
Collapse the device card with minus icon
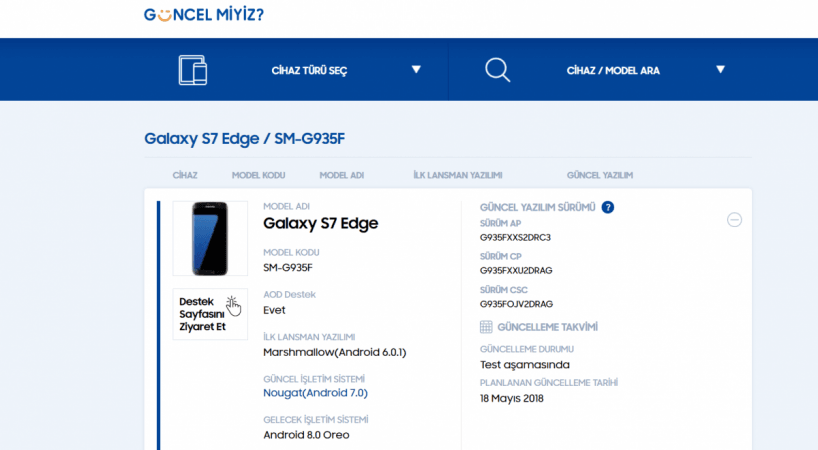pyautogui.click(x=734, y=220)
